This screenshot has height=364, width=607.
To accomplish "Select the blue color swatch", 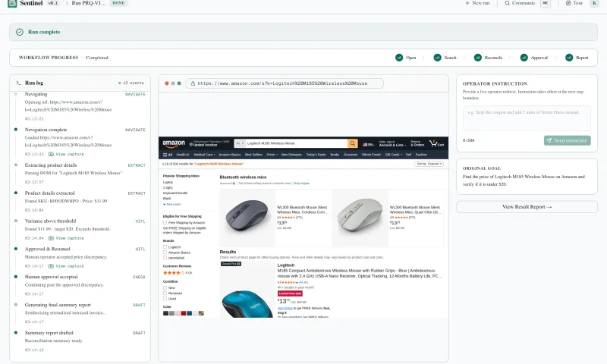I will click(189, 313).
